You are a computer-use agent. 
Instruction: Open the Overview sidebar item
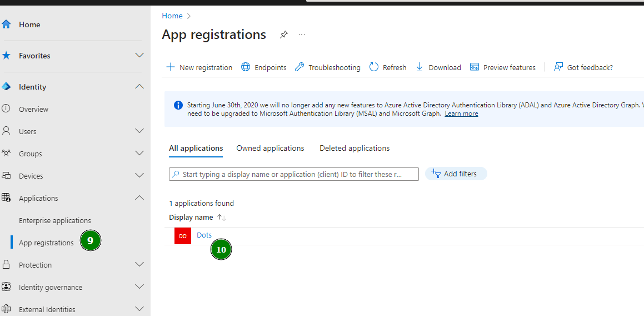[34, 110]
